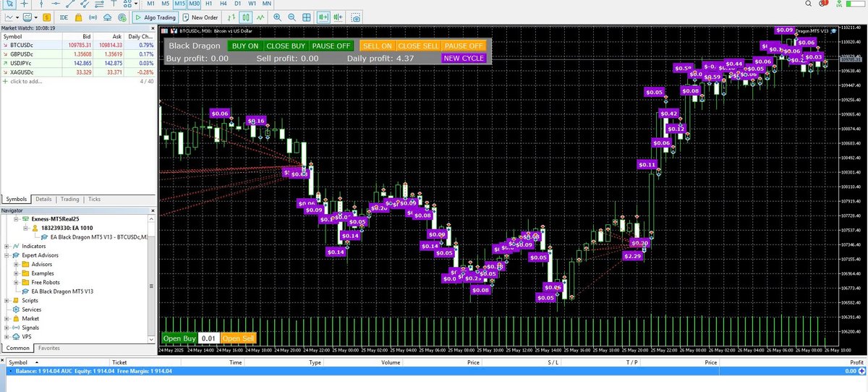Select the equidistant channel tool

(x=85, y=4)
